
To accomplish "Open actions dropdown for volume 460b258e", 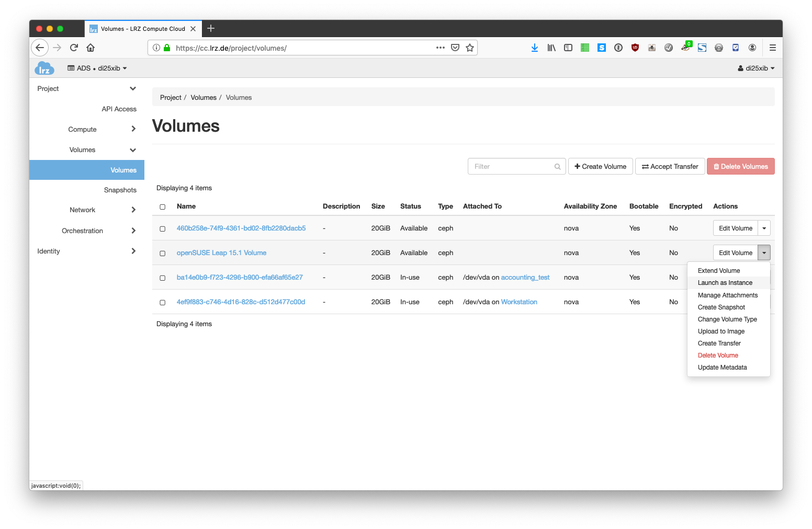I will click(764, 228).
